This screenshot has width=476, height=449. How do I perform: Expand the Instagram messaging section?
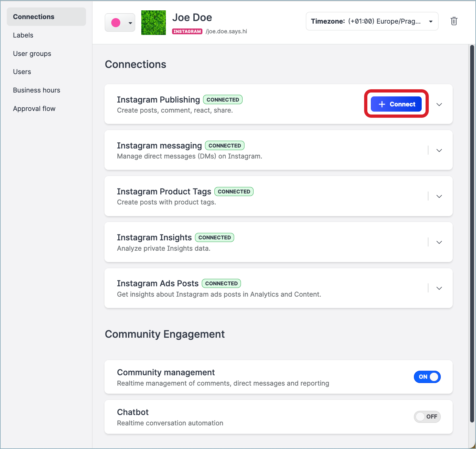pyautogui.click(x=439, y=150)
